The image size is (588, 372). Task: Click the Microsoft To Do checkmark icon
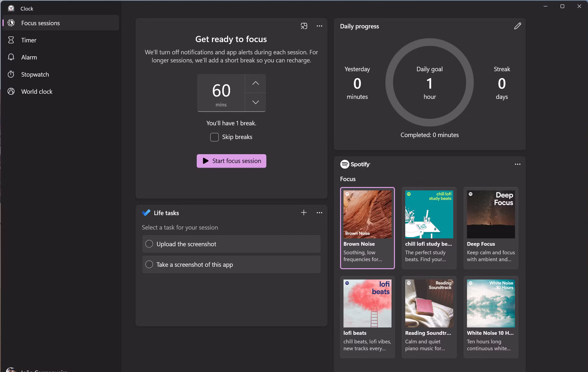tap(146, 213)
